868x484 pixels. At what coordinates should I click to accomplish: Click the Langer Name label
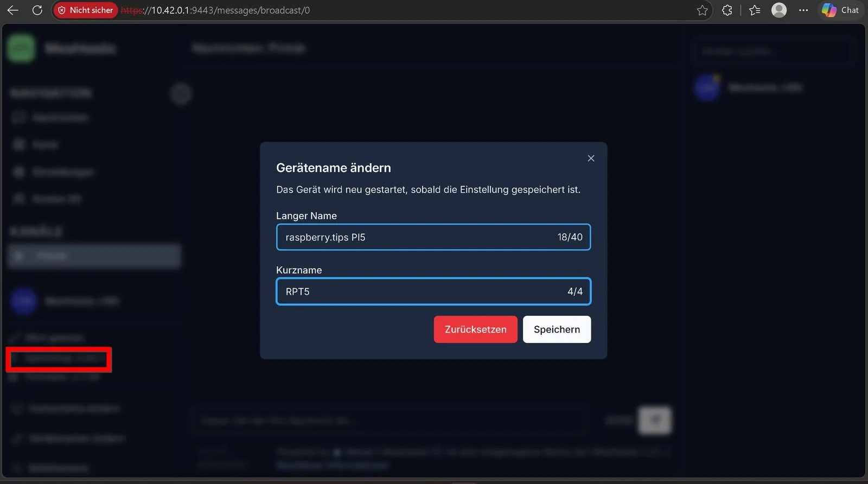[x=307, y=216]
